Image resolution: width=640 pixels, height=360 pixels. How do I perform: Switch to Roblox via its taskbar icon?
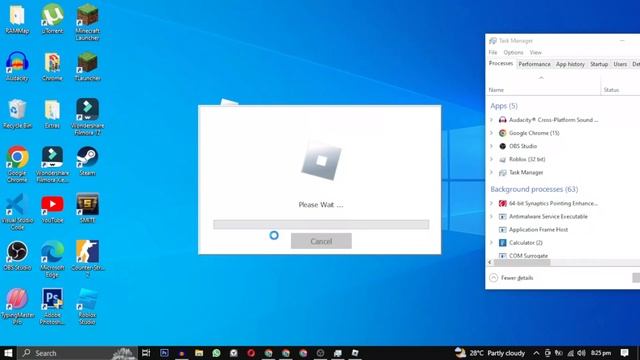(355, 353)
